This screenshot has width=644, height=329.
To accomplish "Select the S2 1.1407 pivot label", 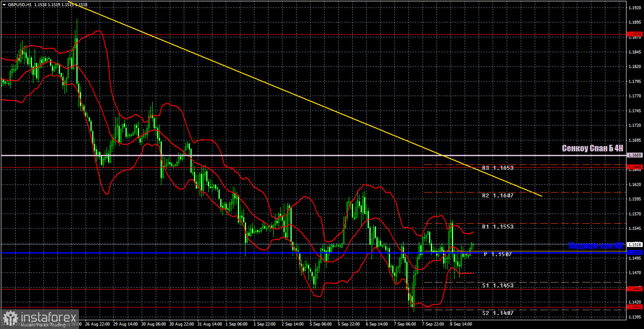I will (x=498, y=313).
